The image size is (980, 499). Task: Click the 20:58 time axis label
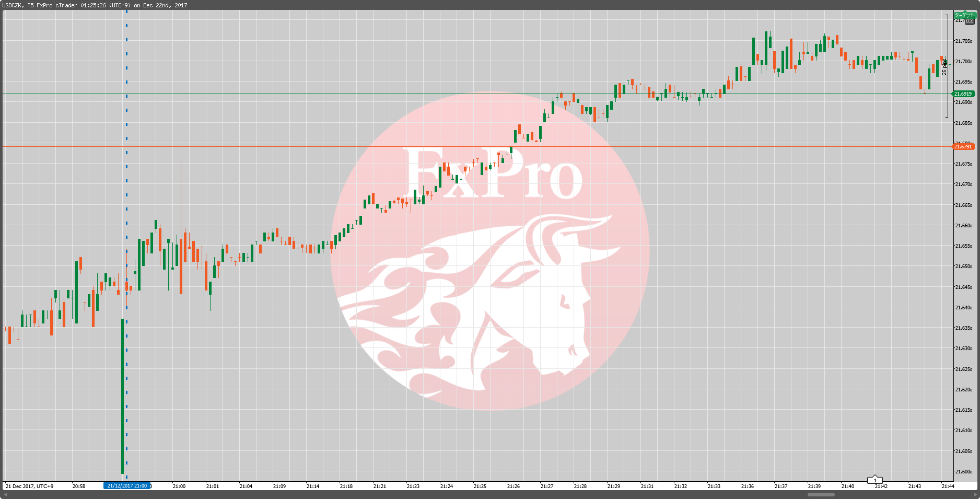pos(79,486)
